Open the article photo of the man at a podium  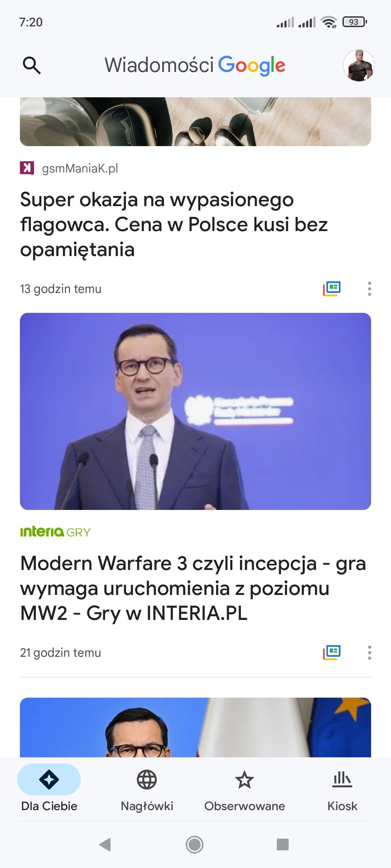pos(195,411)
